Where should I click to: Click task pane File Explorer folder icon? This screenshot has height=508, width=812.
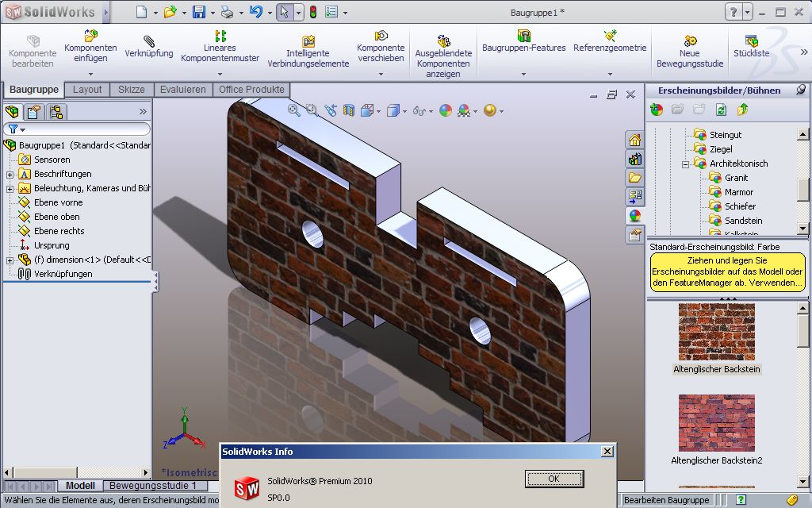(635, 178)
